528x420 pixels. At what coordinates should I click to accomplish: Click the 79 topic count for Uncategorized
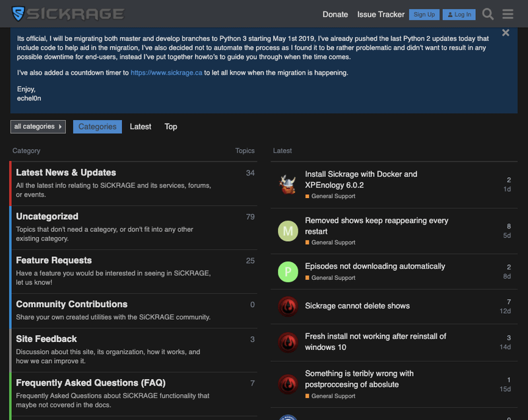250,217
